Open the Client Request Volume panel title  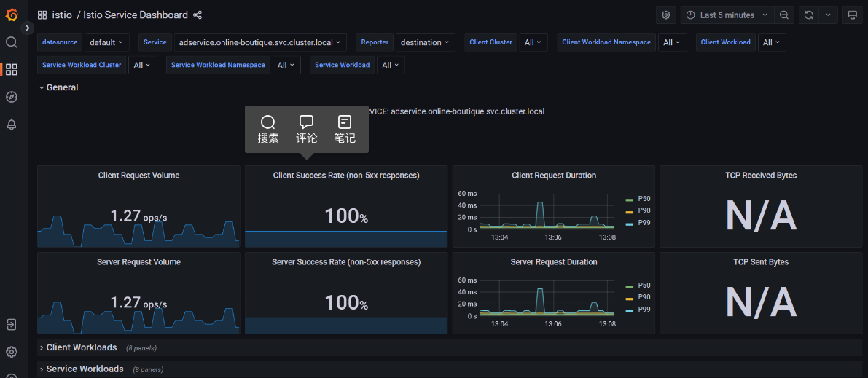[139, 176]
